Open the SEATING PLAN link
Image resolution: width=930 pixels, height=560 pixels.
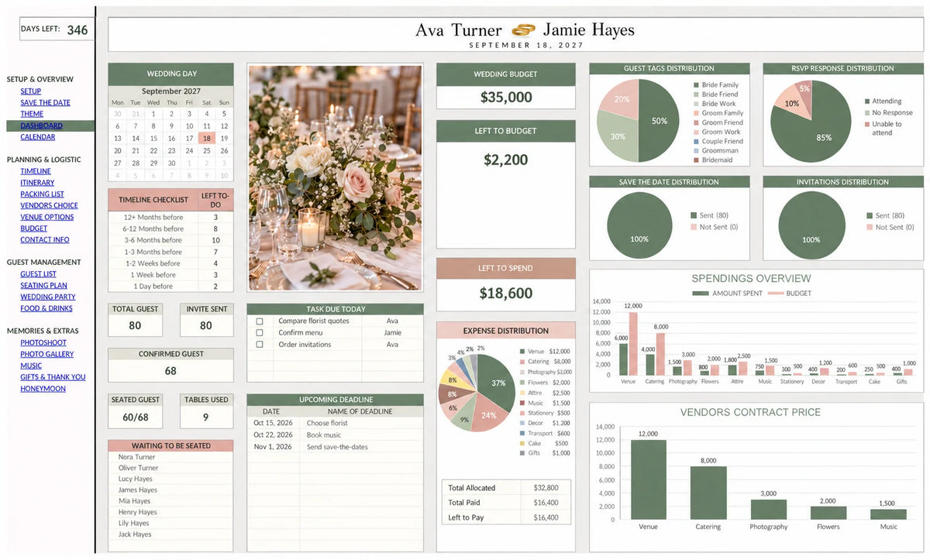point(43,285)
